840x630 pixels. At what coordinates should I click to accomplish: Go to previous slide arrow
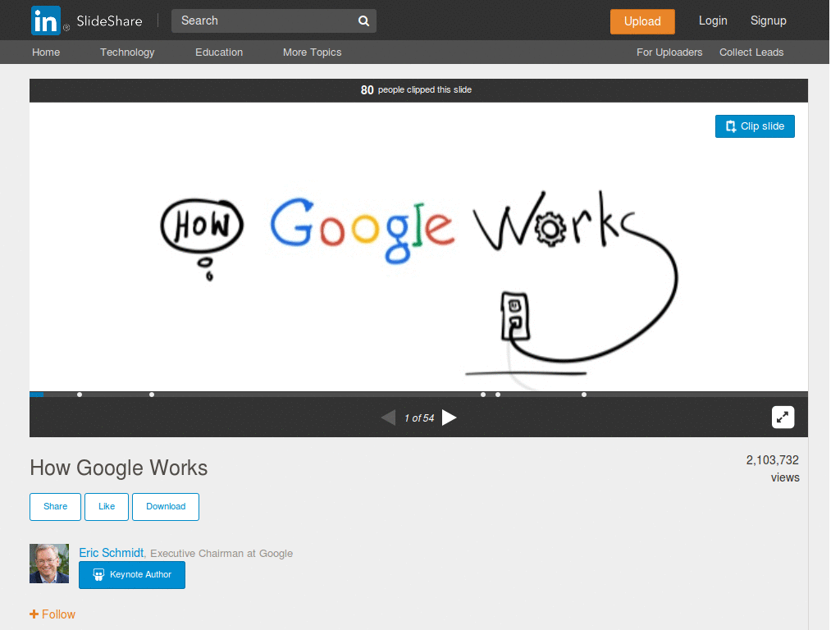(x=388, y=418)
